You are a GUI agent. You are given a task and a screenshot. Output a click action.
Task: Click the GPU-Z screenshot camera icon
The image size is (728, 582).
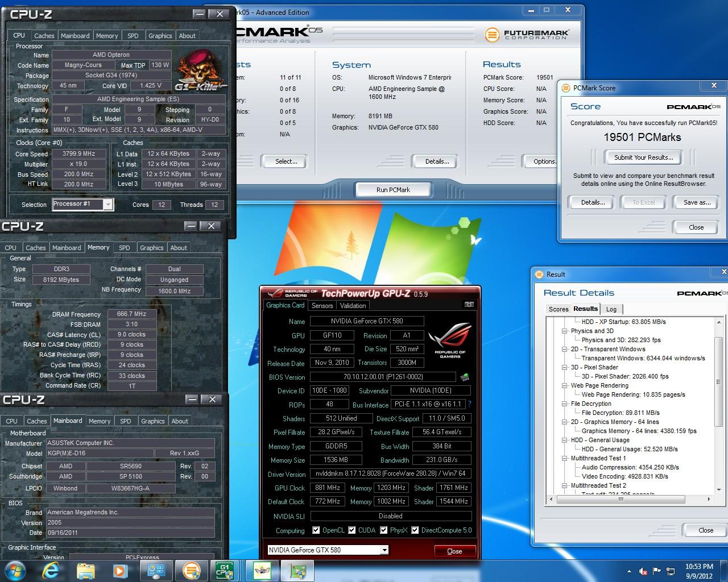point(469,305)
